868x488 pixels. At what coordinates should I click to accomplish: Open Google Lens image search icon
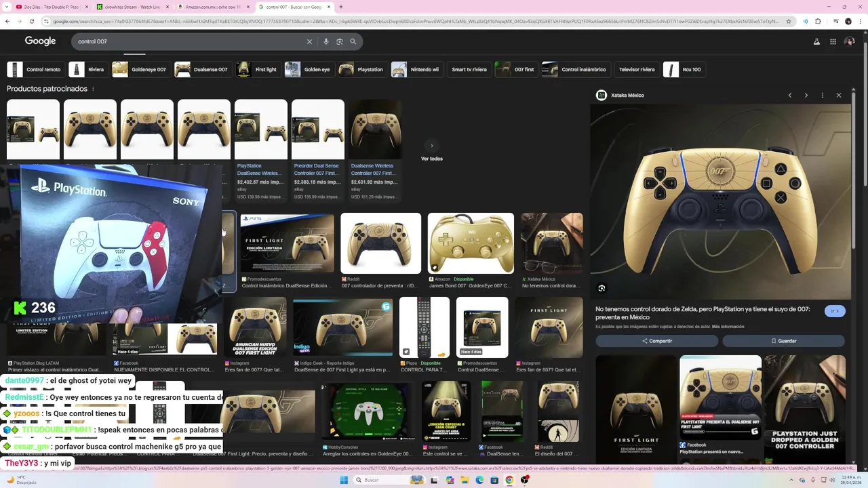click(x=340, y=41)
